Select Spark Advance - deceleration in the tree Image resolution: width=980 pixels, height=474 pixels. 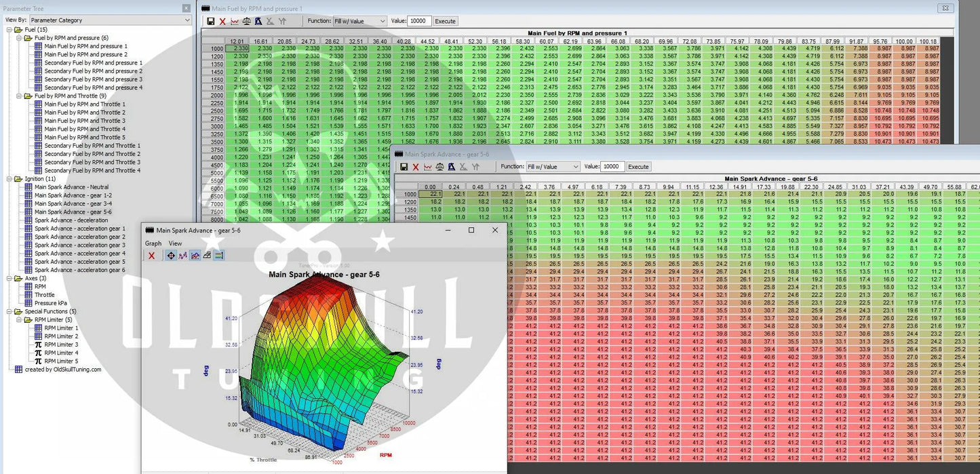[71, 220]
